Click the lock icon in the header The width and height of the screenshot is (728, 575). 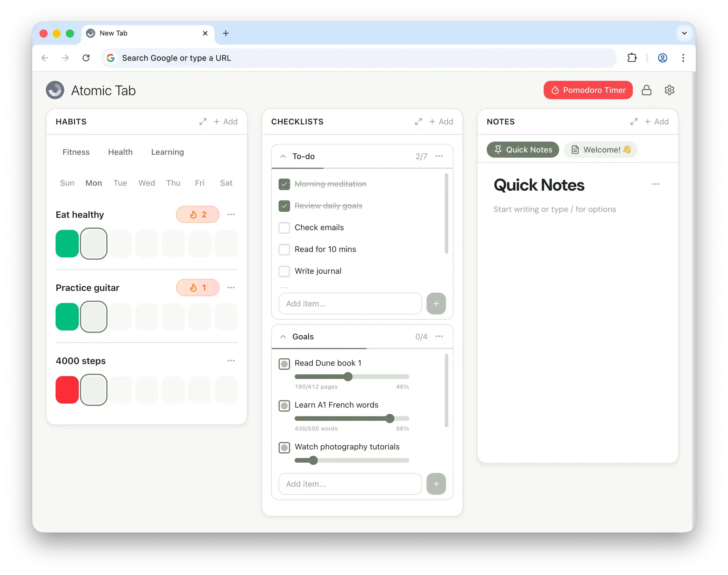(x=647, y=90)
